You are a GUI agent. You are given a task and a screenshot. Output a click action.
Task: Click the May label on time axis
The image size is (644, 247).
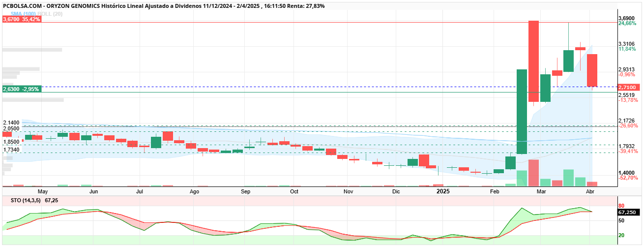(43, 191)
